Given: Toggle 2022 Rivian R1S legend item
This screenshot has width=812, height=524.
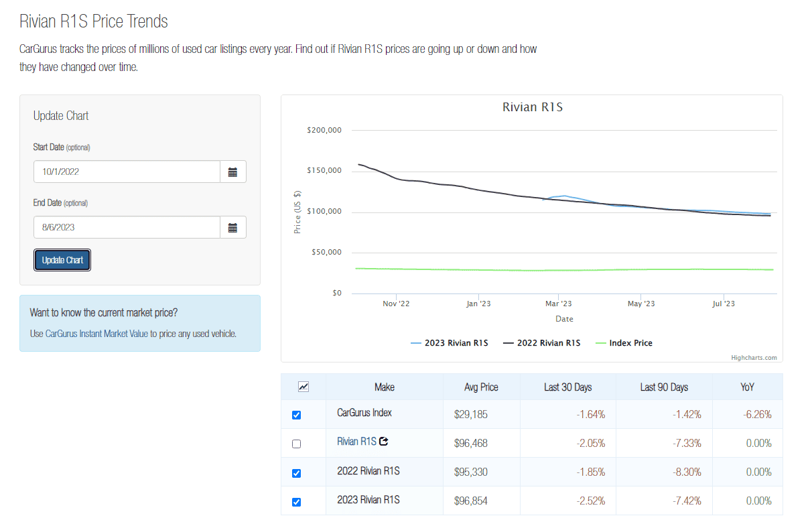Looking at the screenshot, I should tap(541, 342).
